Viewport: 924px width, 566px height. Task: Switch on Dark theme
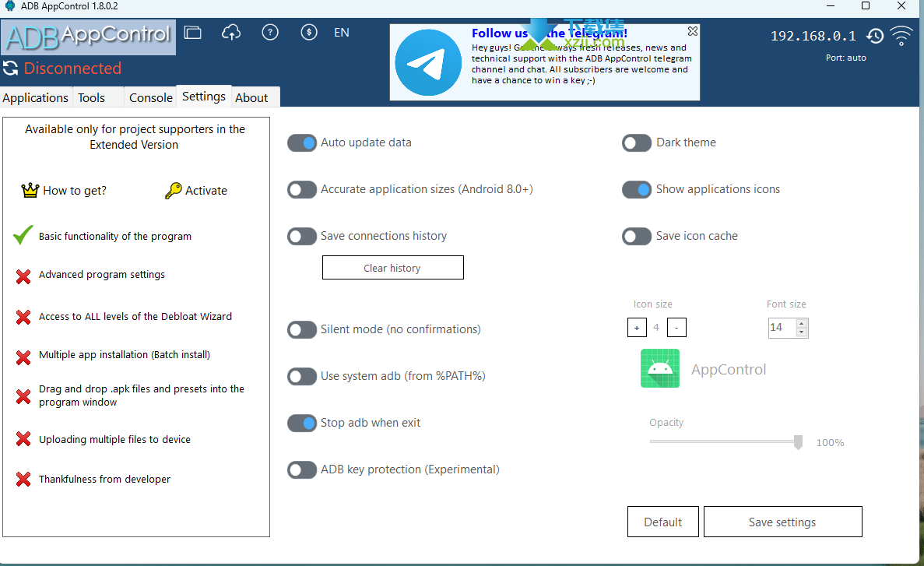[x=637, y=142]
